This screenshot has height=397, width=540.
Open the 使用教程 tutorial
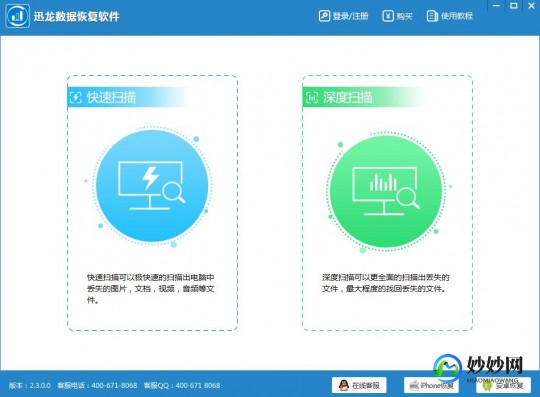click(449, 16)
